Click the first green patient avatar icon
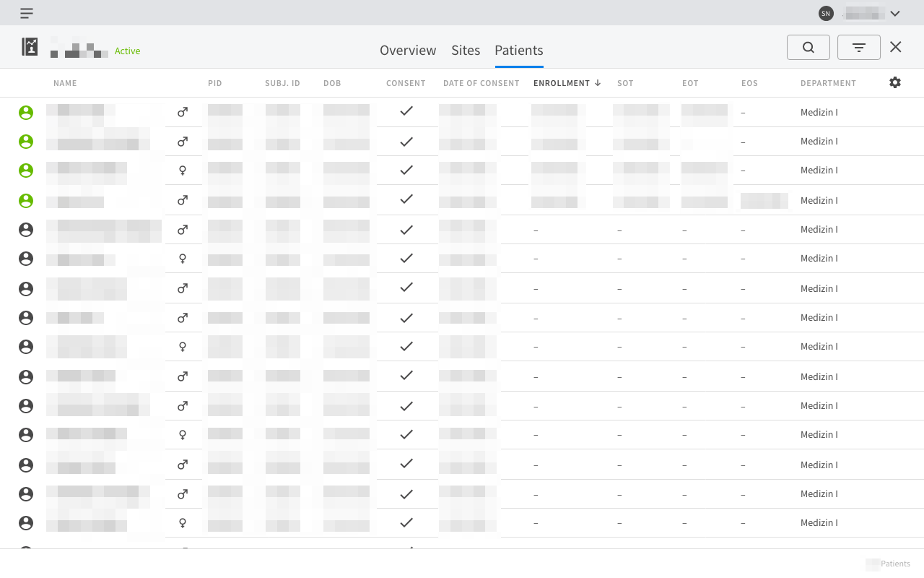924x578 pixels. tap(26, 112)
